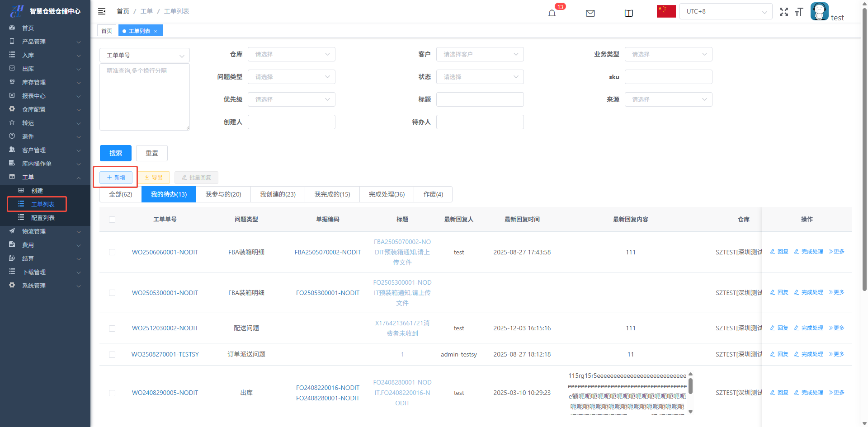The width and height of the screenshot is (868, 427).
Task: Select the checkbox for row WO2508270001-TESTSY
Action: pos(112,355)
